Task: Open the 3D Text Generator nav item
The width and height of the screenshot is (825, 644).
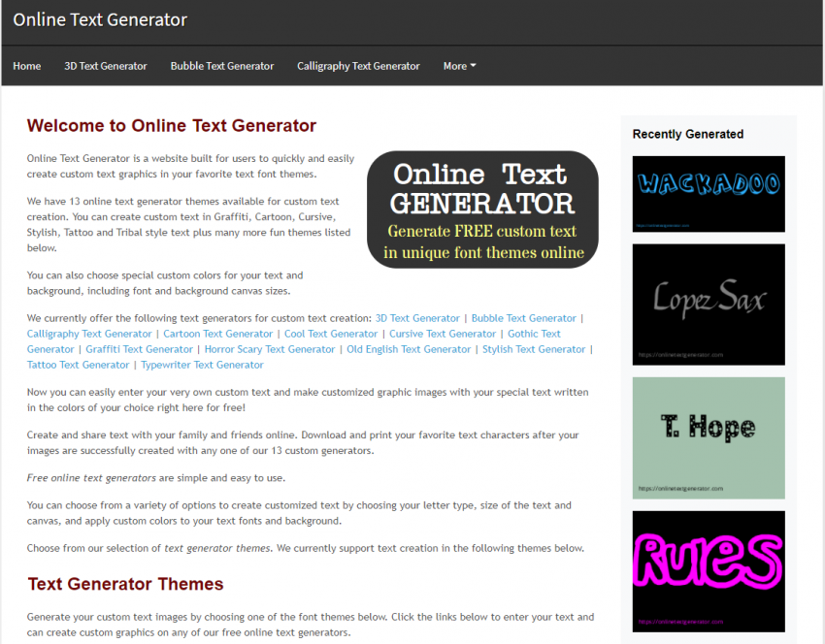Action: coord(105,66)
